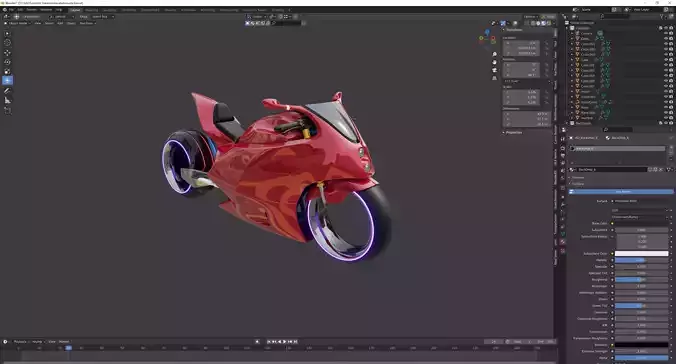This screenshot has width=676, height=364.
Task: Select the 3D Cursor tool
Action: (7, 42)
